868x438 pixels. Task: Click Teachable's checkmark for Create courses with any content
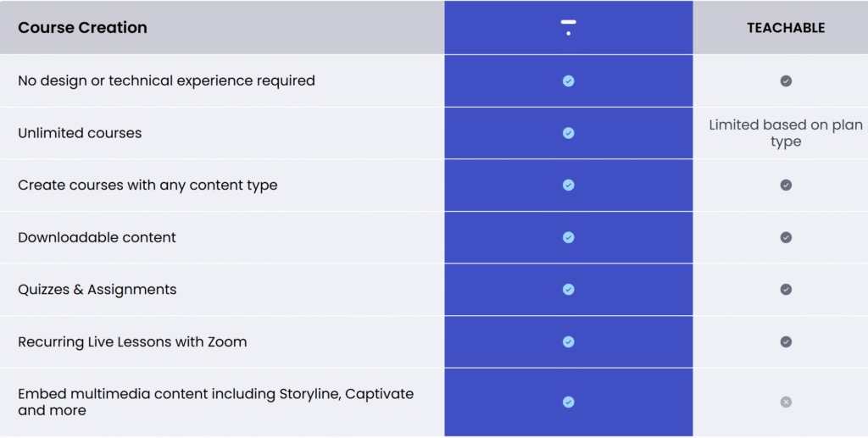786,186
